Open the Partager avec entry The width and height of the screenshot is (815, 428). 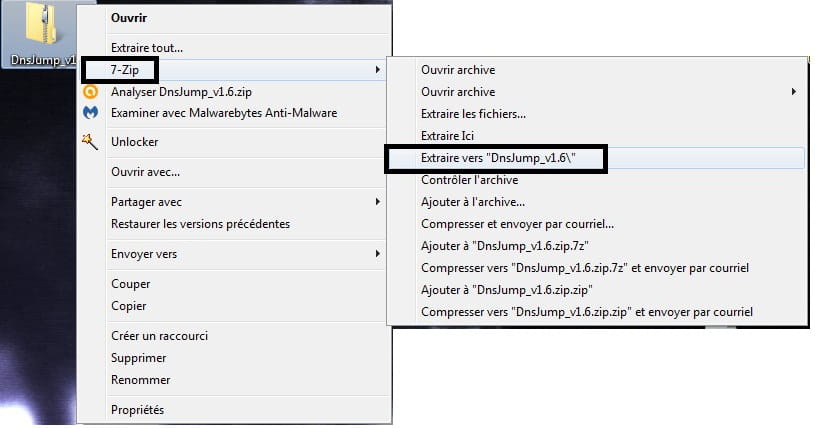[147, 202]
